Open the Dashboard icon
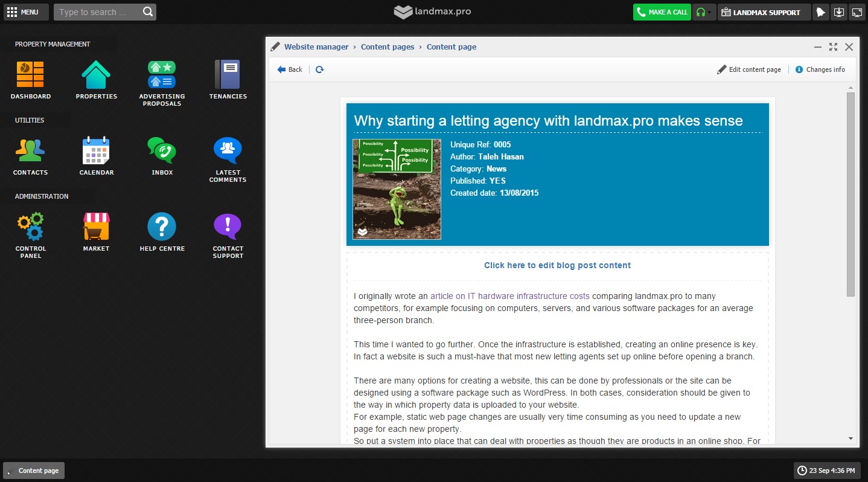Image resolution: width=868 pixels, height=482 pixels. click(x=30, y=75)
